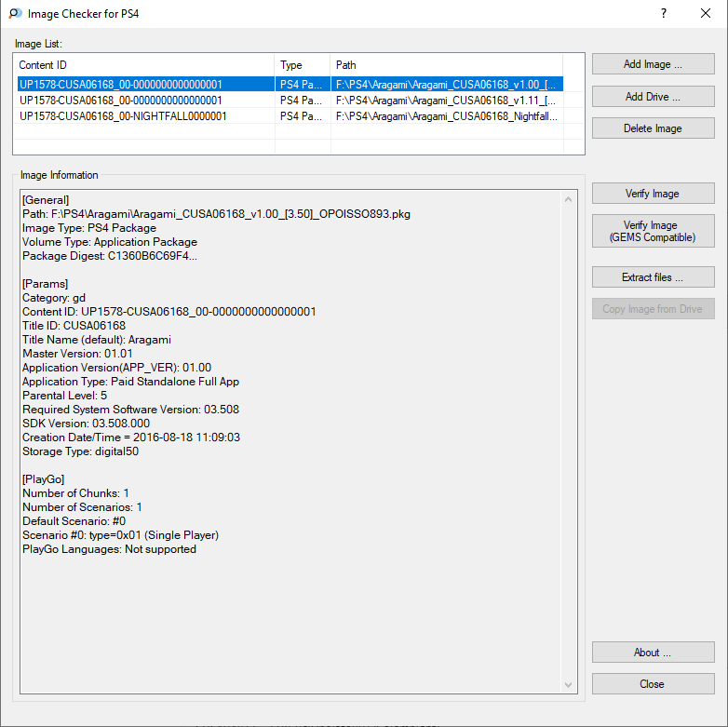
Task: Open the About ... dialog
Action: pos(653,653)
